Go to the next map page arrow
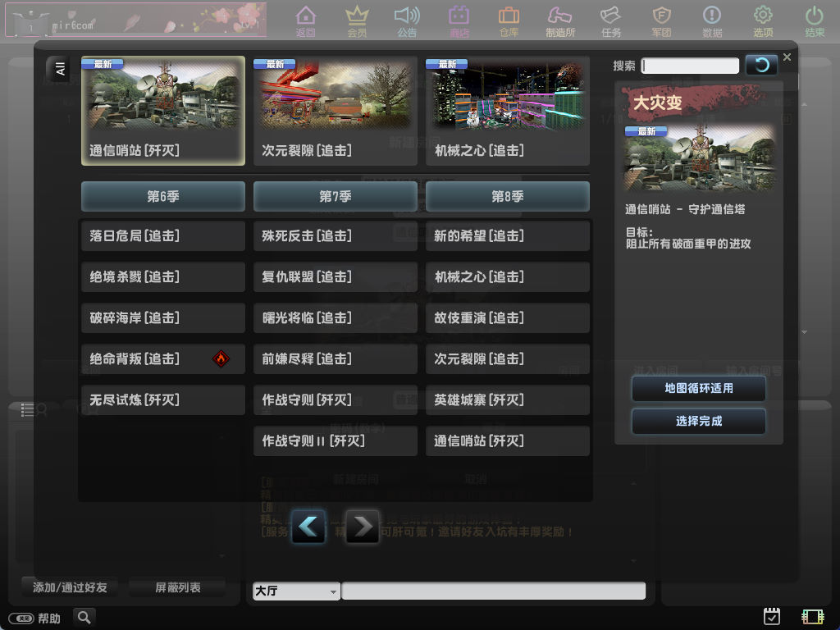 pos(363,527)
